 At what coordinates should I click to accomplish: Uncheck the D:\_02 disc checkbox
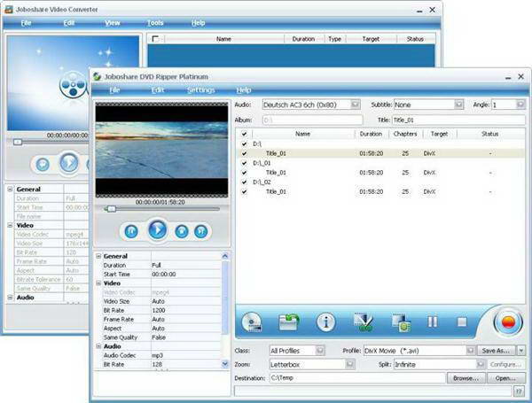click(244, 182)
